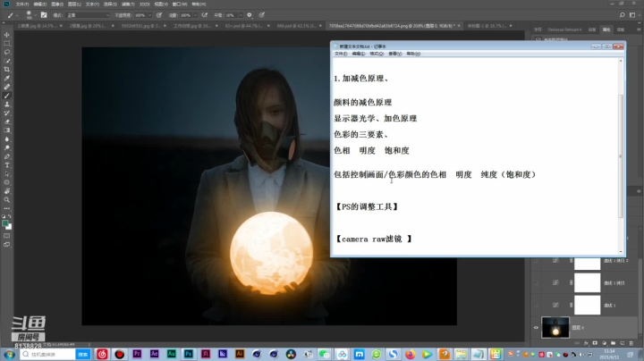Select the Hand tool

point(7,191)
